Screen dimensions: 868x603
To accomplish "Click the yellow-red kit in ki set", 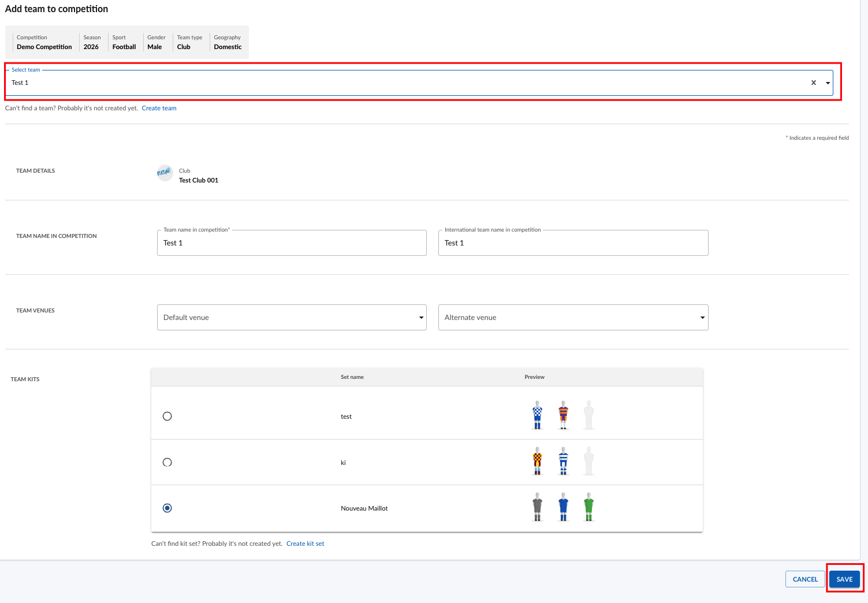I will click(x=538, y=461).
